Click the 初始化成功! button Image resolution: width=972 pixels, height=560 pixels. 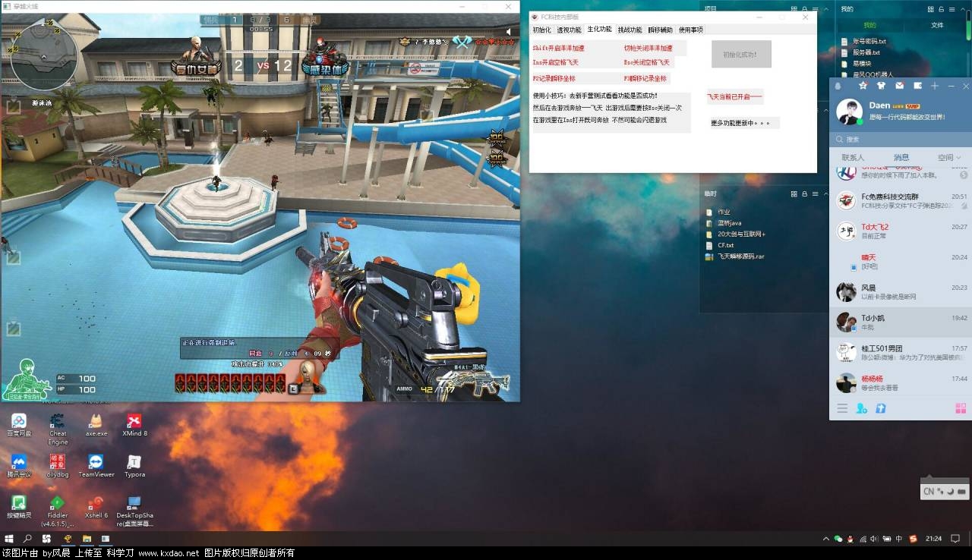tap(741, 54)
